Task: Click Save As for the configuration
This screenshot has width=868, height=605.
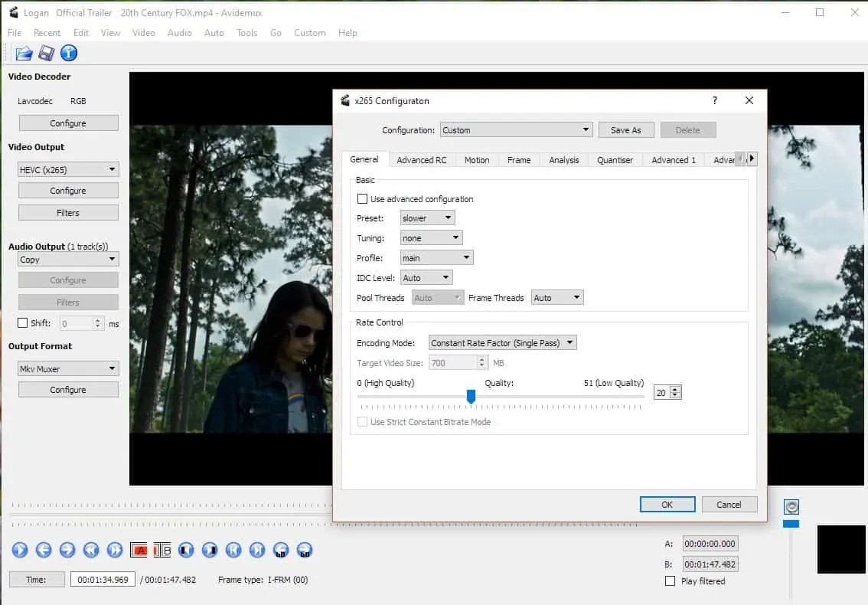Action: (626, 129)
